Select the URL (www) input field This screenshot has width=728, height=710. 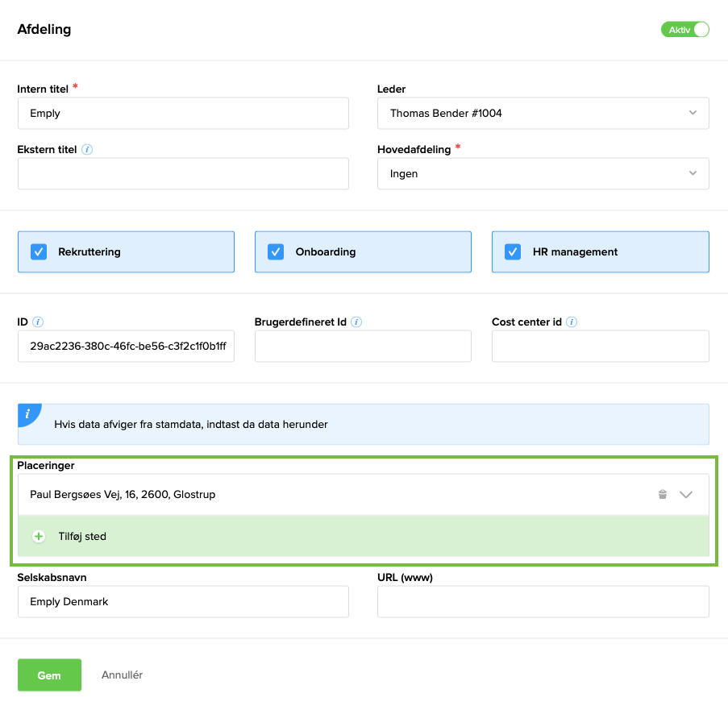coord(543,601)
